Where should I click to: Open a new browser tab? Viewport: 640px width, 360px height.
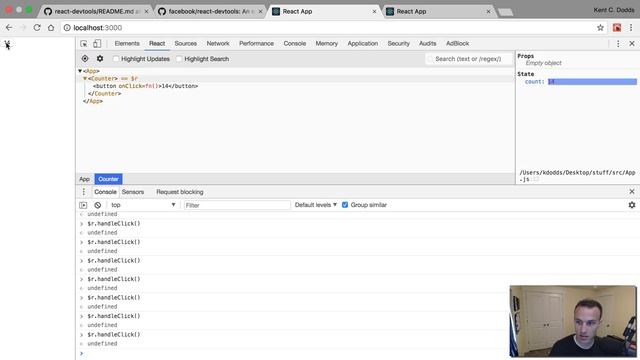[505, 12]
